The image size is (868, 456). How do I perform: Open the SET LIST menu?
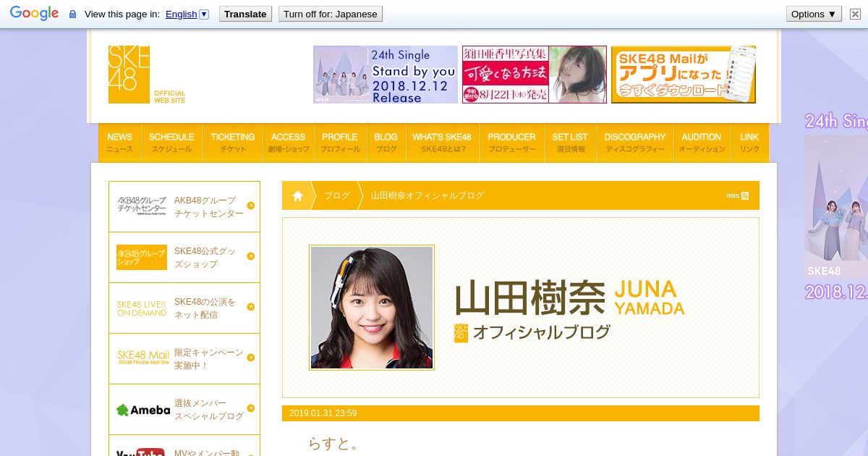tap(571, 143)
